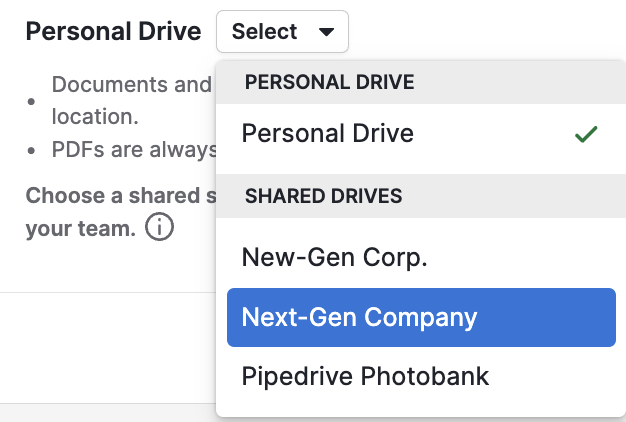
Task: Click the bold Personal Drive heading
Action: pos(113,32)
